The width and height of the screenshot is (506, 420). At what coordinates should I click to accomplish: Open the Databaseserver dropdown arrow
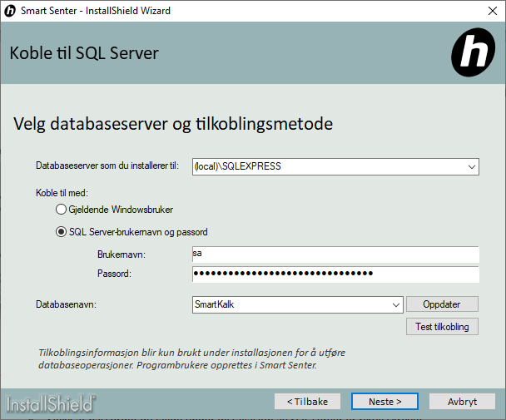472,166
